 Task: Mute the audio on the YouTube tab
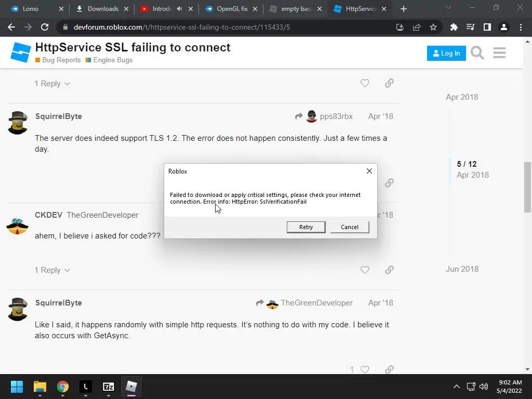[x=179, y=9]
